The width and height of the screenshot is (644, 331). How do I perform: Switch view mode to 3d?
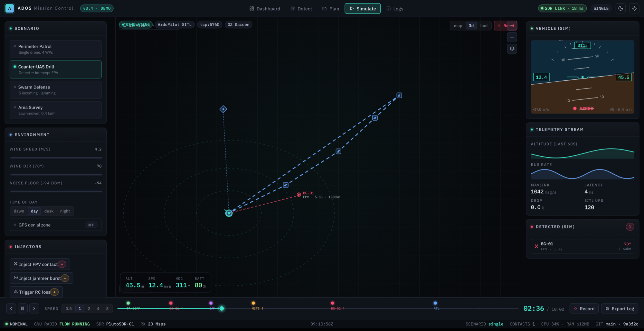pyautogui.click(x=471, y=26)
